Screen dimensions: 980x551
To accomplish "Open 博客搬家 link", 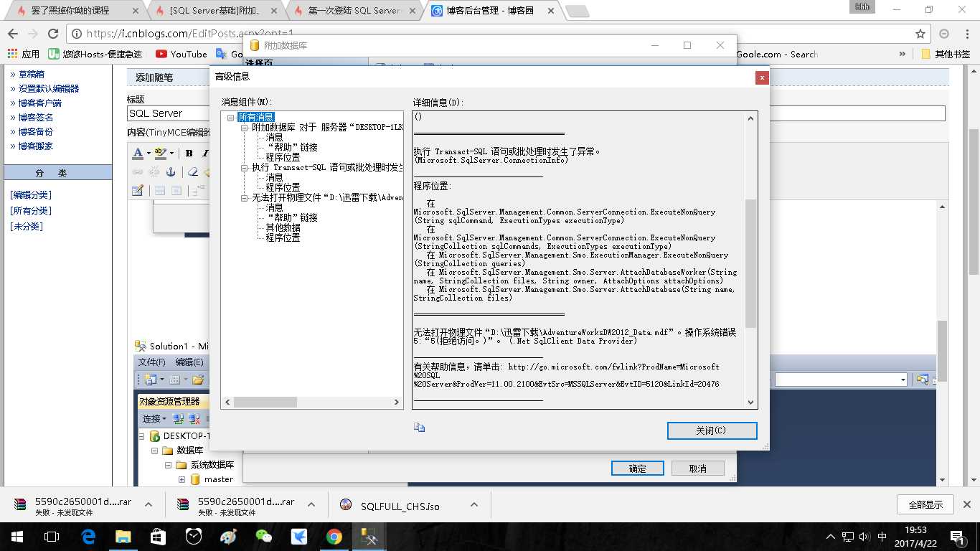I will point(36,146).
